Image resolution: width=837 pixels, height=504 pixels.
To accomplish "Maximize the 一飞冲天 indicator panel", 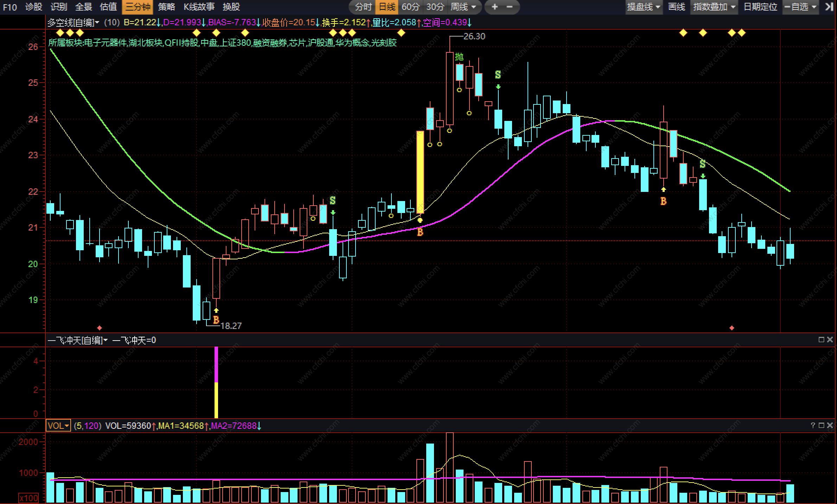I will click(x=822, y=340).
